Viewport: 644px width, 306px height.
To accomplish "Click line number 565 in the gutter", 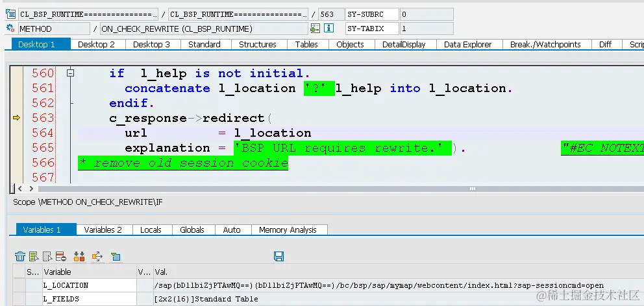I will coord(43,148).
